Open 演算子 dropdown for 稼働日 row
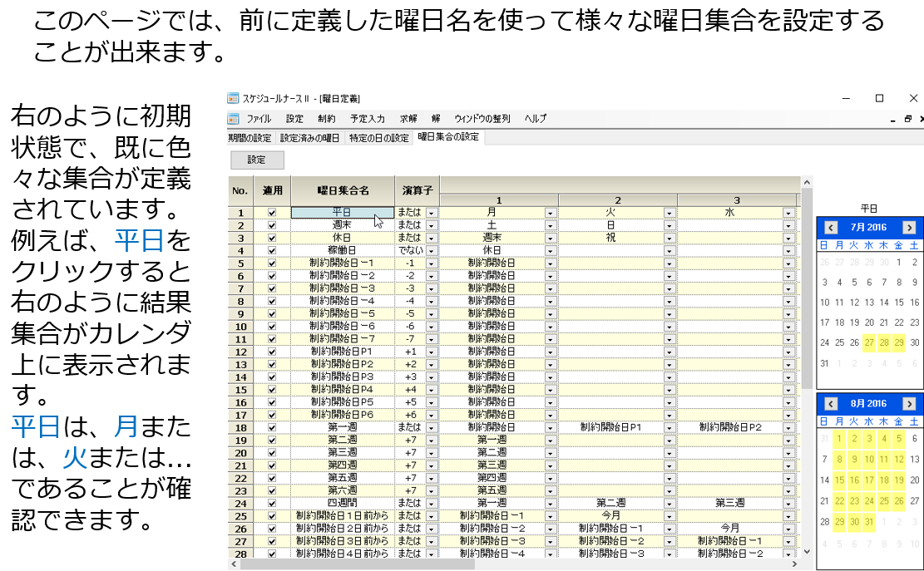The width and height of the screenshot is (924, 571). [432, 251]
